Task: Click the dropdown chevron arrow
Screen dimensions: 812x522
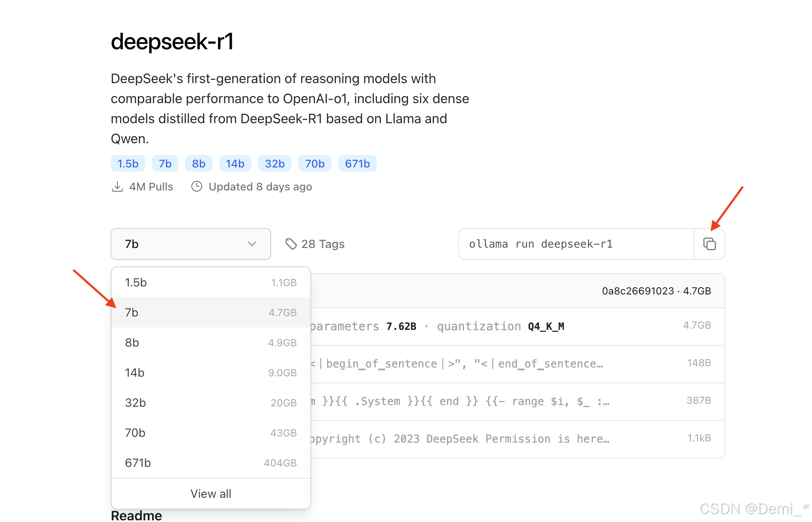Action: (251, 244)
